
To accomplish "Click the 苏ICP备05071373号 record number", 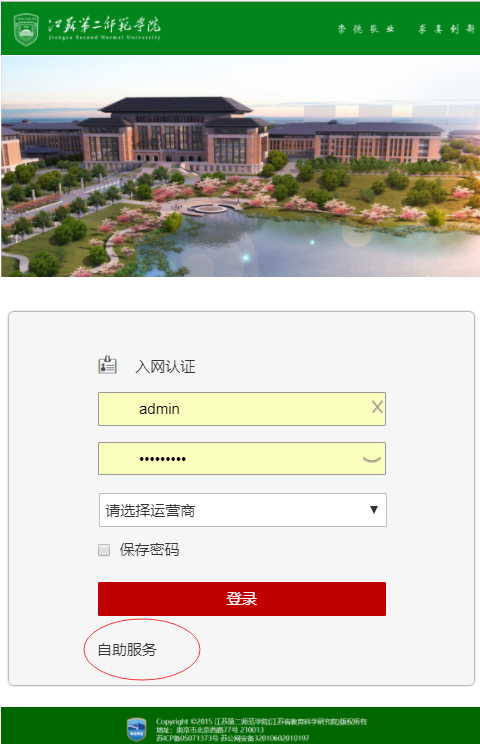I will [187, 738].
